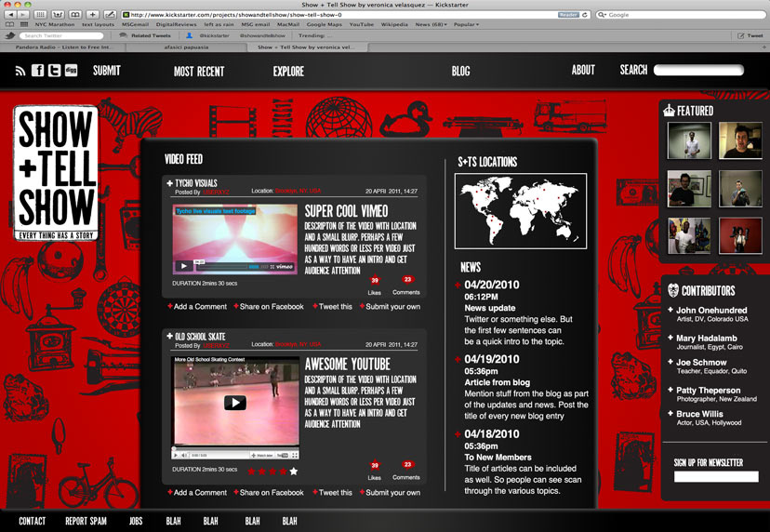Open the JOBS footer link
770x532 pixels.
pos(136,521)
